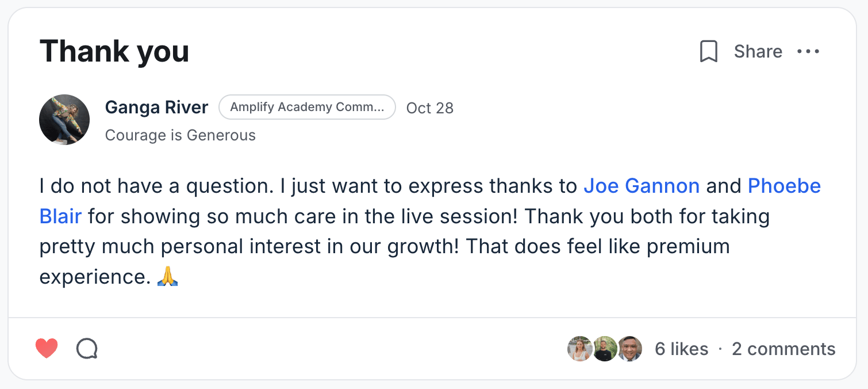Click the first liker avatar
The height and width of the screenshot is (389, 868).
tap(579, 349)
